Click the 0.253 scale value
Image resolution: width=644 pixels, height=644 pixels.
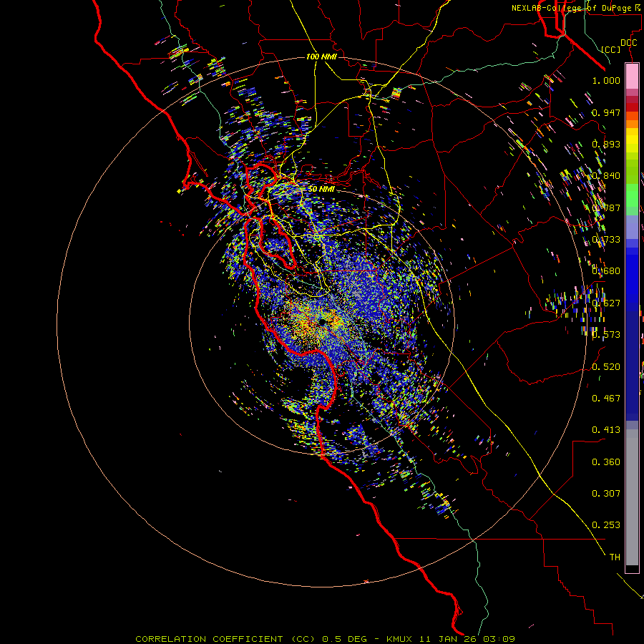coord(606,525)
